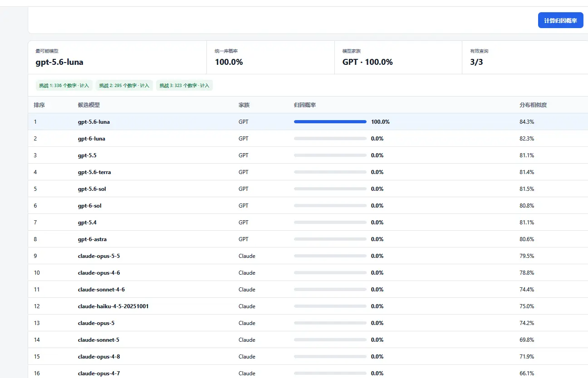Screen dimensions: 588x378
Task: Click the 84.3% similarity value
Action: tap(527, 121)
